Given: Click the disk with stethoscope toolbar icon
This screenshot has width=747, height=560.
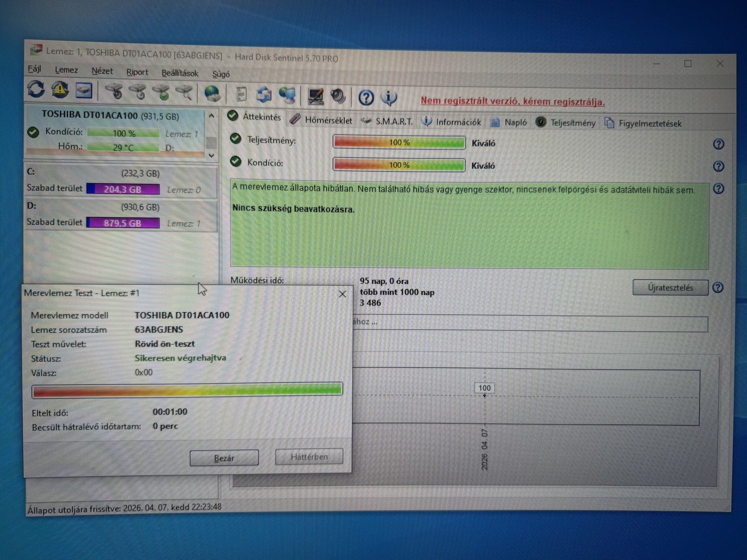Looking at the screenshot, I should point(114,91).
